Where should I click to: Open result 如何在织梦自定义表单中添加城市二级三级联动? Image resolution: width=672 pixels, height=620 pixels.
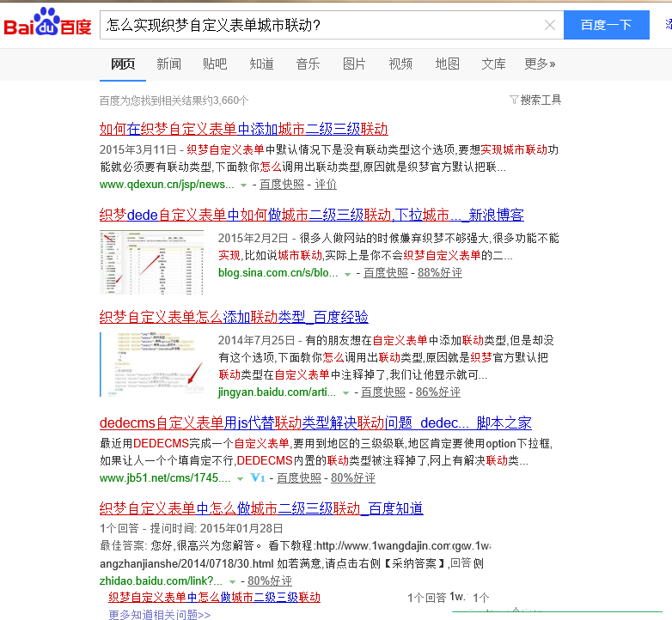[243, 129]
